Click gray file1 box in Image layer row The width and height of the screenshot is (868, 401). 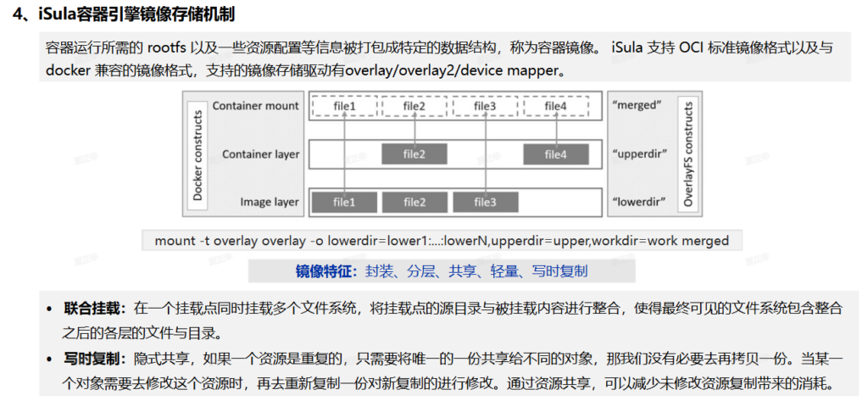344,203
